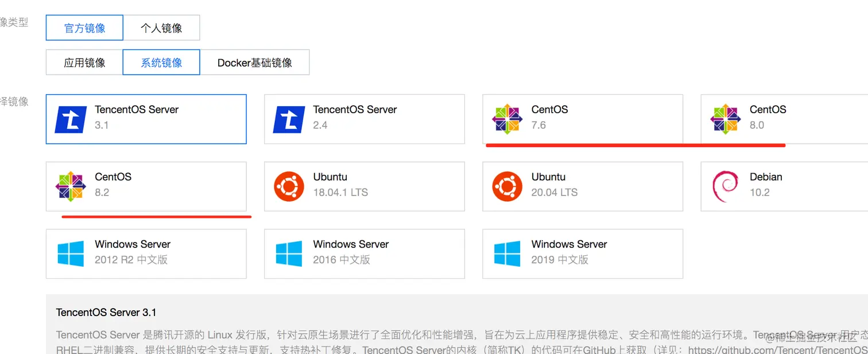This screenshot has width=868, height=354.
Task: Click the TencentOS Server 3.1 description heading
Action: 106,313
